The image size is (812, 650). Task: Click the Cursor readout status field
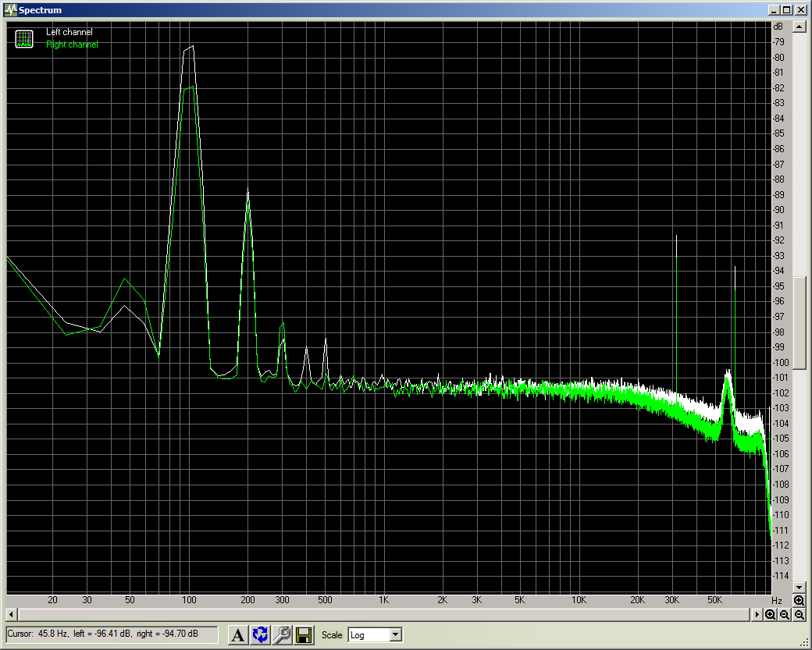tap(112, 634)
